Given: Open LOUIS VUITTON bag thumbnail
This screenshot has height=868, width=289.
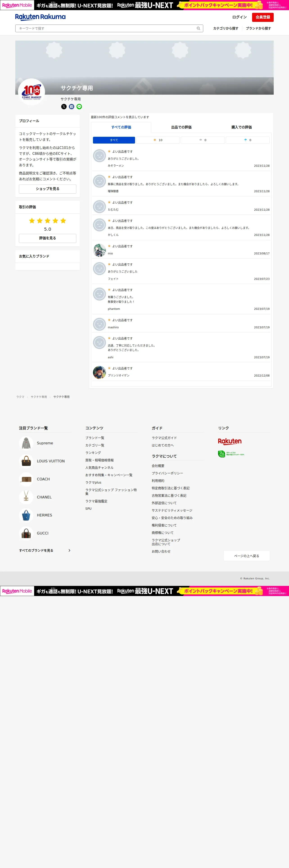Looking at the screenshot, I should click(x=26, y=461).
